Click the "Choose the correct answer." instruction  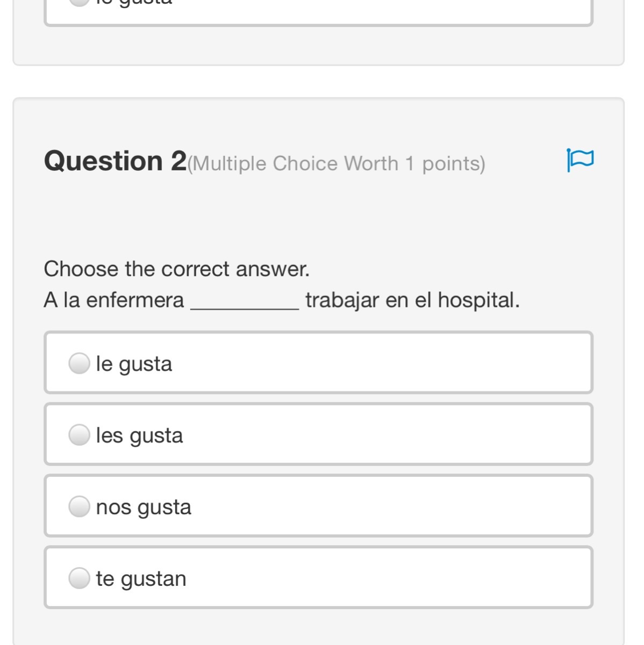tap(177, 269)
